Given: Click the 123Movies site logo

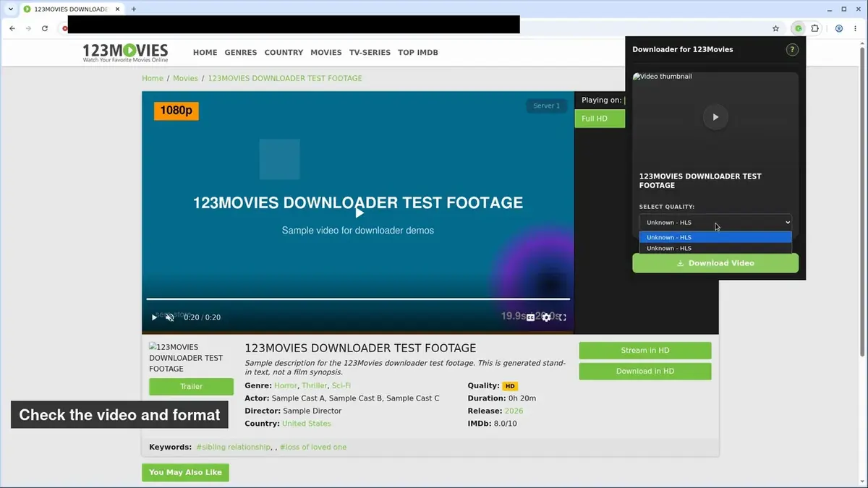Looking at the screenshot, I should [125, 52].
